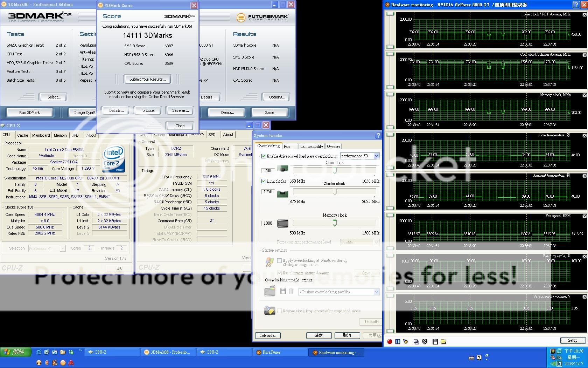Click the Core clock value field showing 700
This screenshot has width=588, height=368.
268,171
